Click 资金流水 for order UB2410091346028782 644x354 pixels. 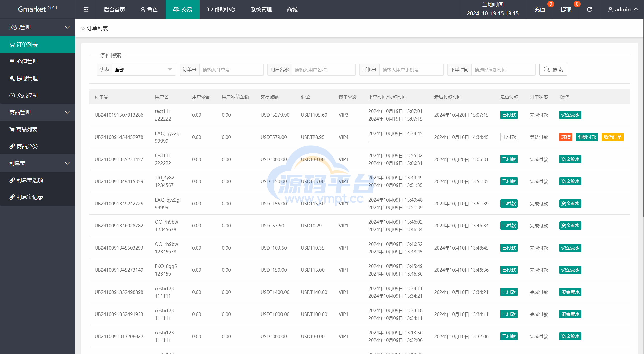coord(570,225)
